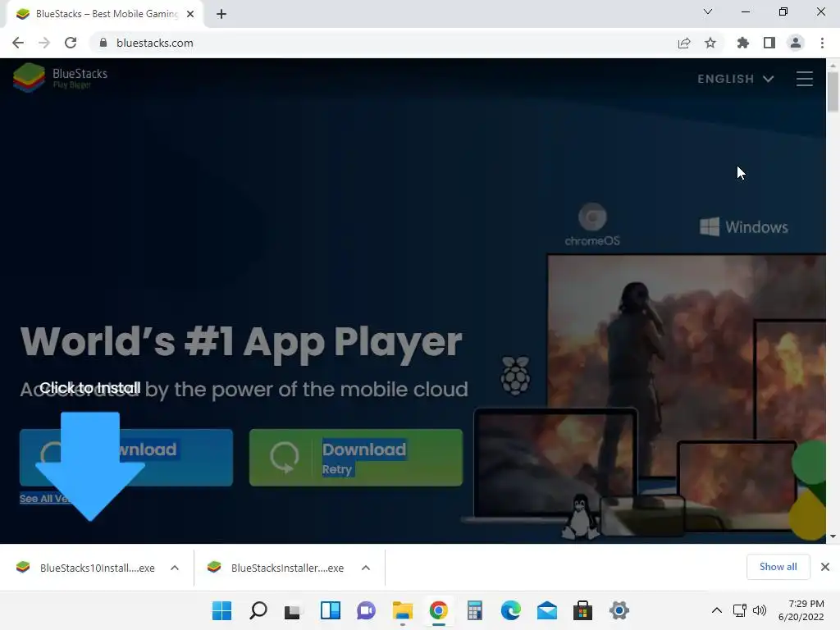Show hidden system tray icons
Viewport: 840px width, 630px height.
[716, 610]
